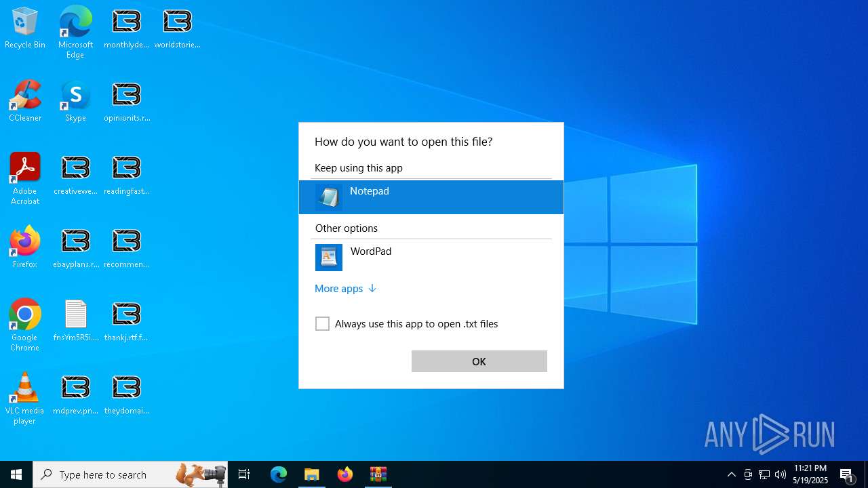Select thankj.rtf.f... desktop file
Image resolution: width=868 pixels, height=488 pixels.
click(126, 321)
